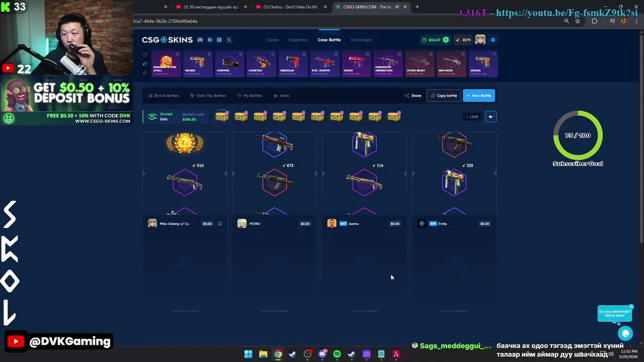Select the star icon beside the drops feed
644x362 pixels.
(x=145, y=73)
